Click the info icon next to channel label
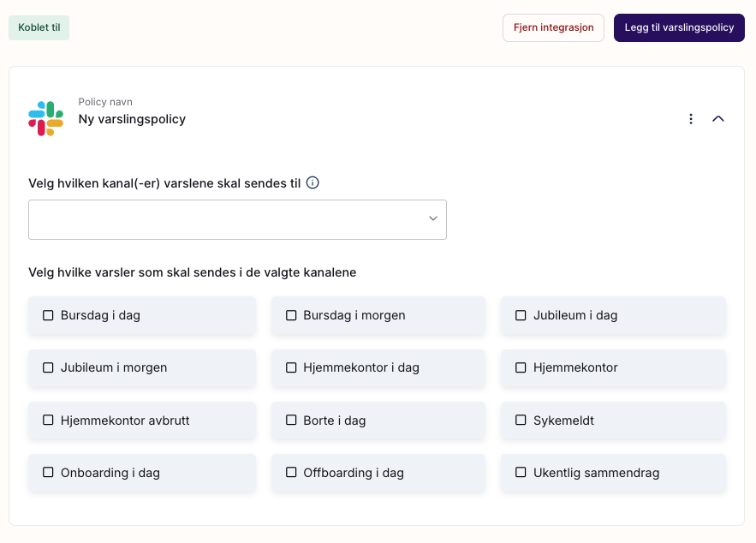 point(313,182)
